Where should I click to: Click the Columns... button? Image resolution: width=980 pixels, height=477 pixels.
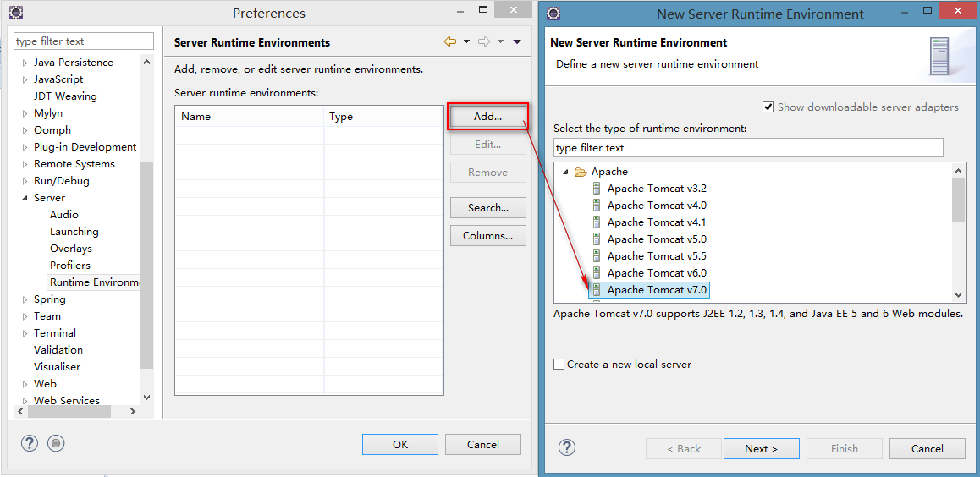pyautogui.click(x=488, y=236)
